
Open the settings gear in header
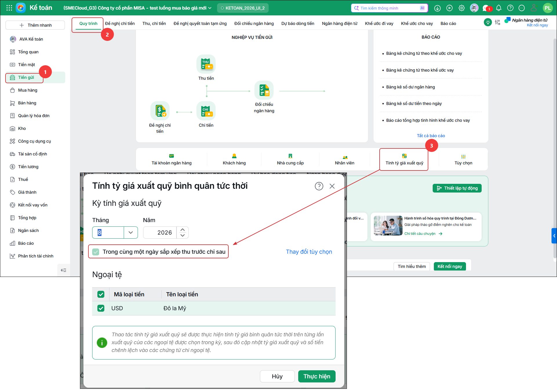pos(461,8)
